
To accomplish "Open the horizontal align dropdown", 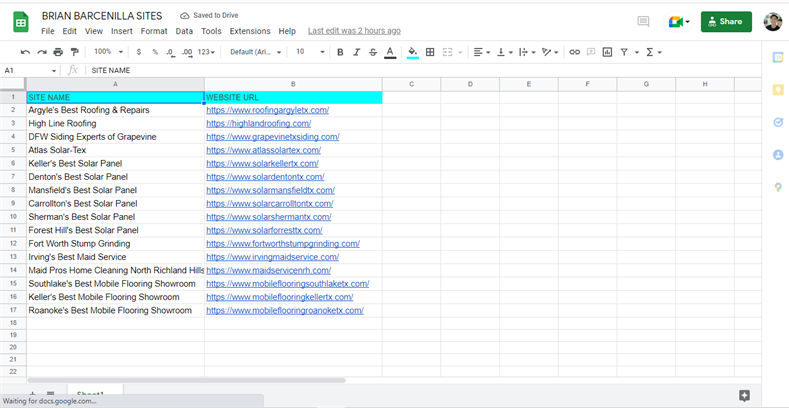I will click(x=482, y=52).
